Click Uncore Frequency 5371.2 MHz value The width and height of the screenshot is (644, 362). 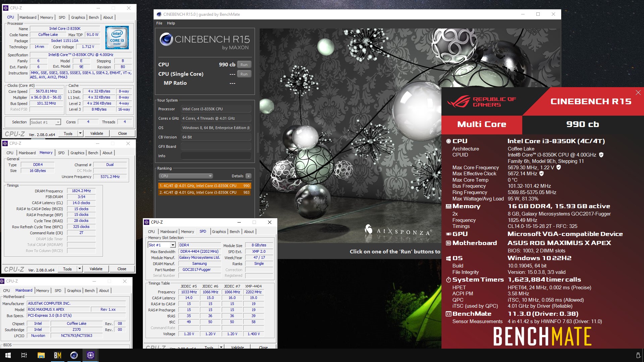(110, 177)
